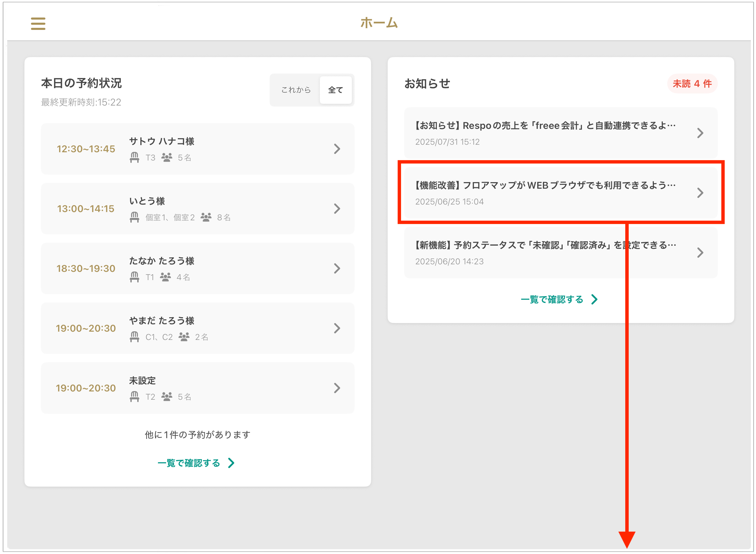The height and width of the screenshot is (554, 756).
Task: Click people icon next to 4名
Action: tap(165, 277)
